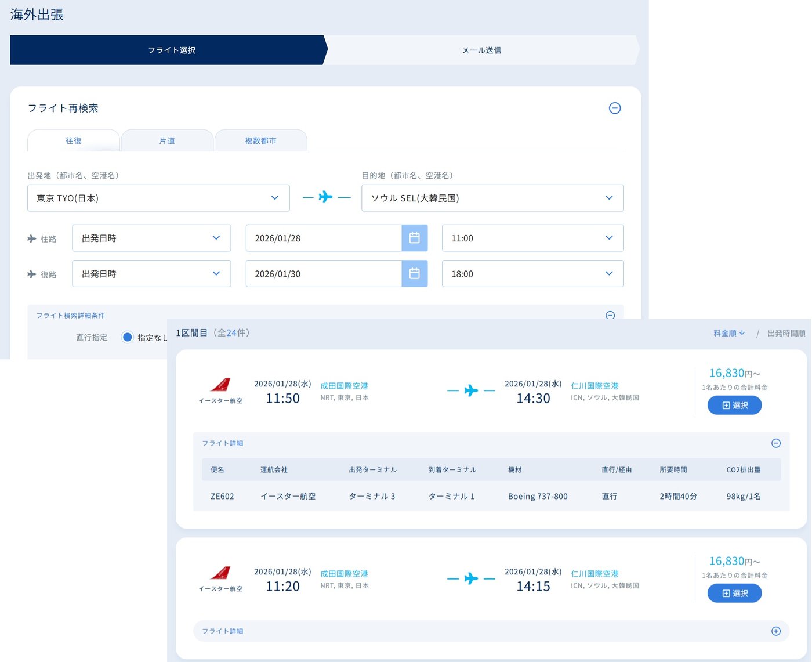Image resolution: width=812 pixels, height=662 pixels.
Task: Click the 復路 airplane icon
Action: pyautogui.click(x=32, y=274)
